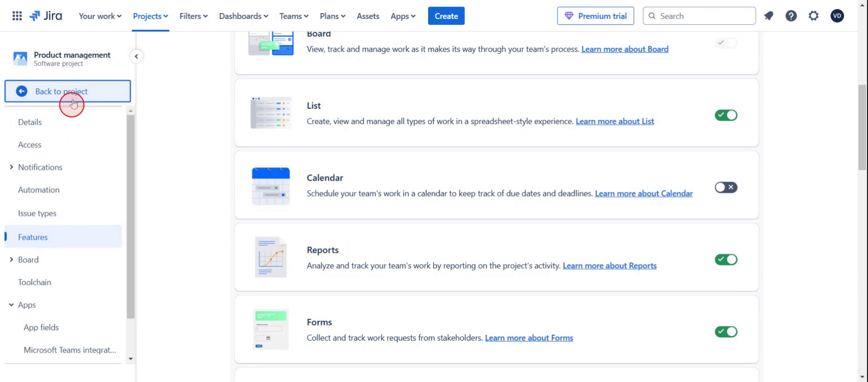Open the help question mark icon
This screenshot has width=868, height=382.
point(791,16)
